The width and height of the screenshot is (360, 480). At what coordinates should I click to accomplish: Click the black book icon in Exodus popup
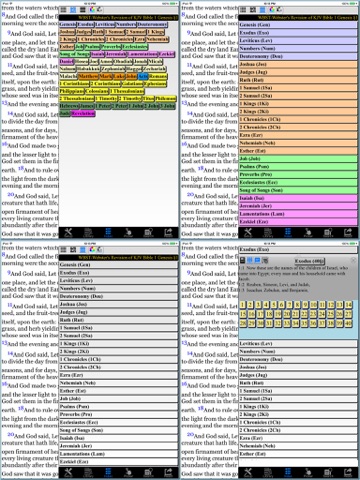click(243, 260)
